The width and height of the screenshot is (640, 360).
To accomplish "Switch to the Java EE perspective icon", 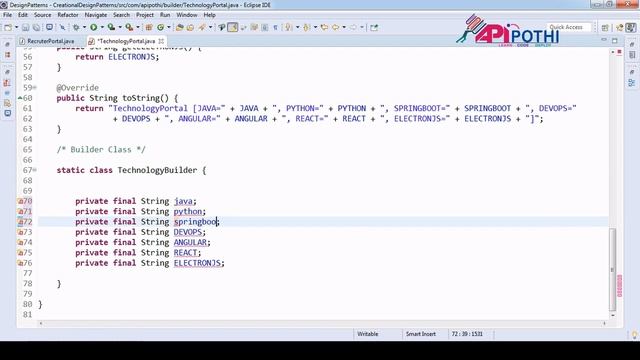I will pyautogui.click(x=620, y=27).
